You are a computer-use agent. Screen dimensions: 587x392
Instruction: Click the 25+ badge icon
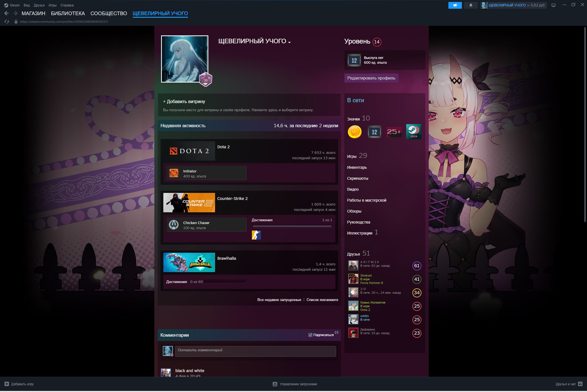click(394, 132)
